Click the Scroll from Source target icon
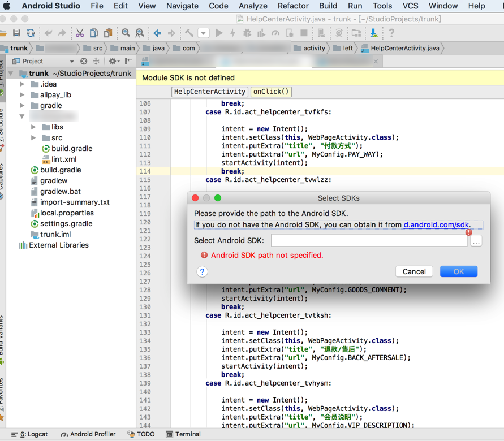 84,61
